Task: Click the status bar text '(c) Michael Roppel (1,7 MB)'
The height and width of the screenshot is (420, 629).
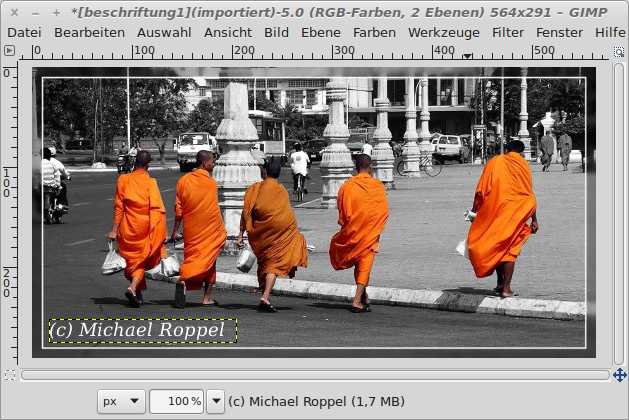Action: click(x=316, y=401)
